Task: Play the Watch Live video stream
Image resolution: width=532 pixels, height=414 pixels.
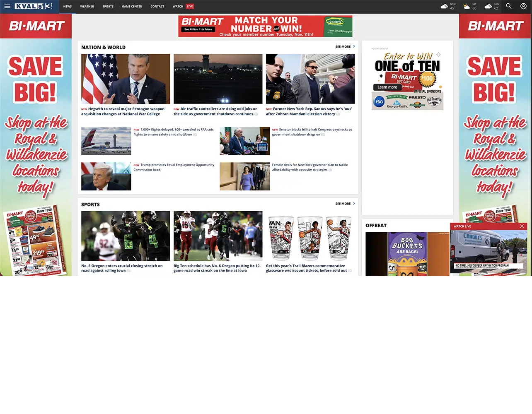Action: [x=489, y=252]
